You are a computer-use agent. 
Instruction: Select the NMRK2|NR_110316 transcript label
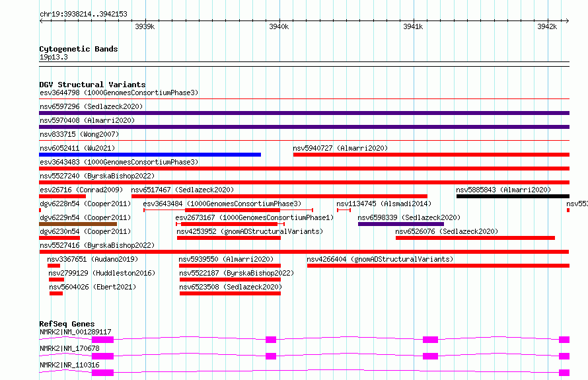click(69, 365)
